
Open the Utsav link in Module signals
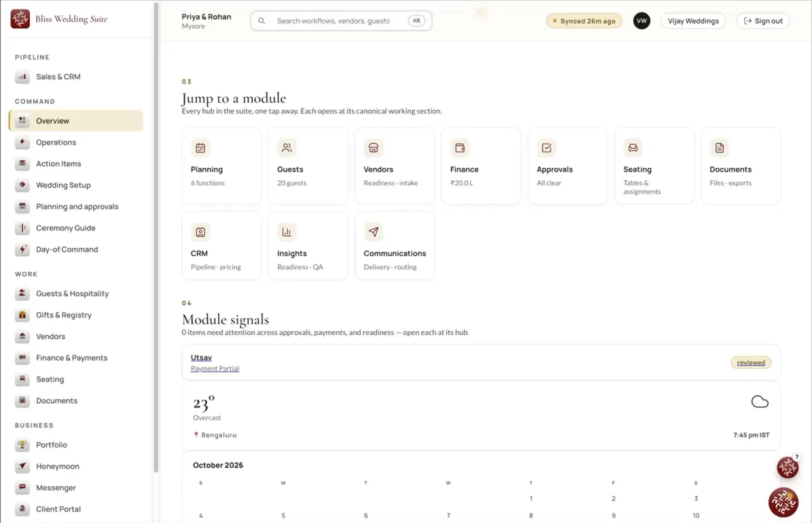[201, 357]
